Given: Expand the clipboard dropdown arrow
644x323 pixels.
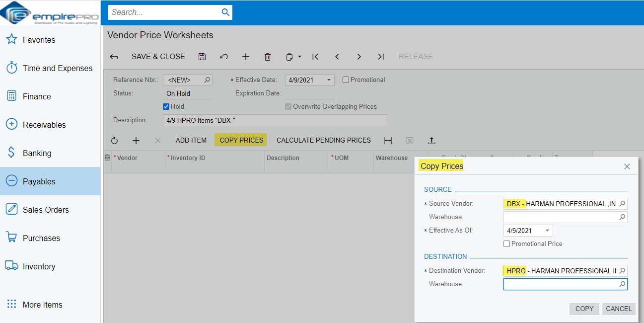Looking at the screenshot, I should point(300,57).
